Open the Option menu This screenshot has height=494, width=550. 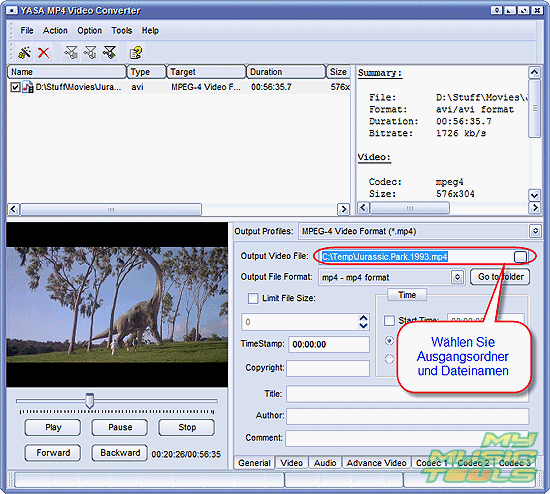pos(89,31)
